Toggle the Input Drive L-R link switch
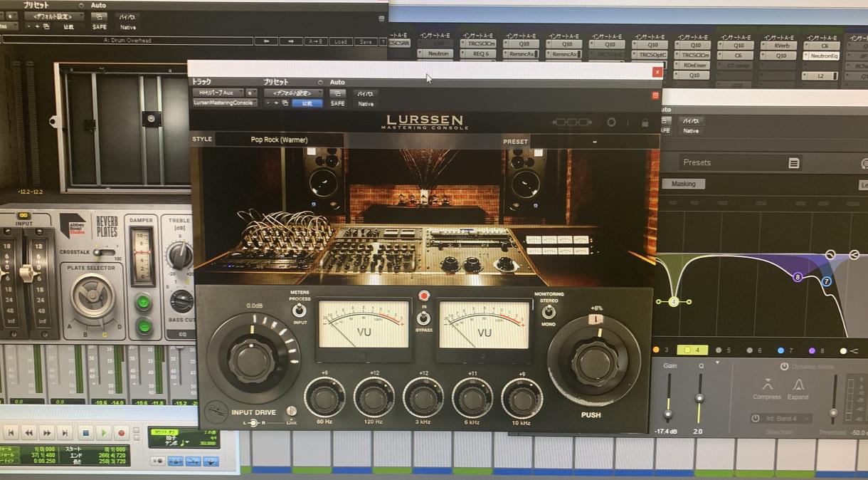This screenshot has width=868, height=480. tap(290, 412)
